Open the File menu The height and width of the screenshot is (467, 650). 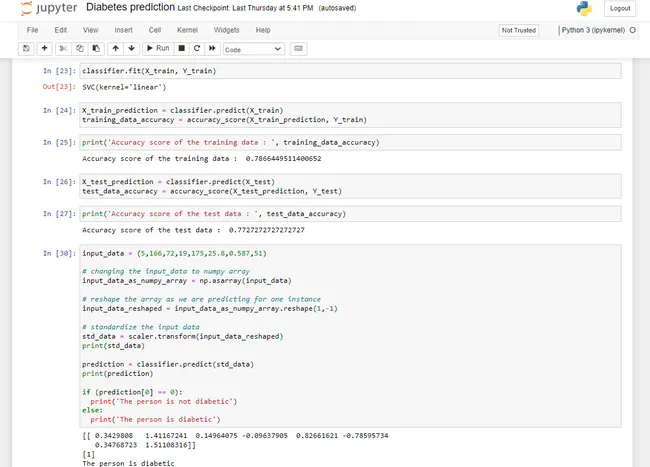(x=32, y=30)
